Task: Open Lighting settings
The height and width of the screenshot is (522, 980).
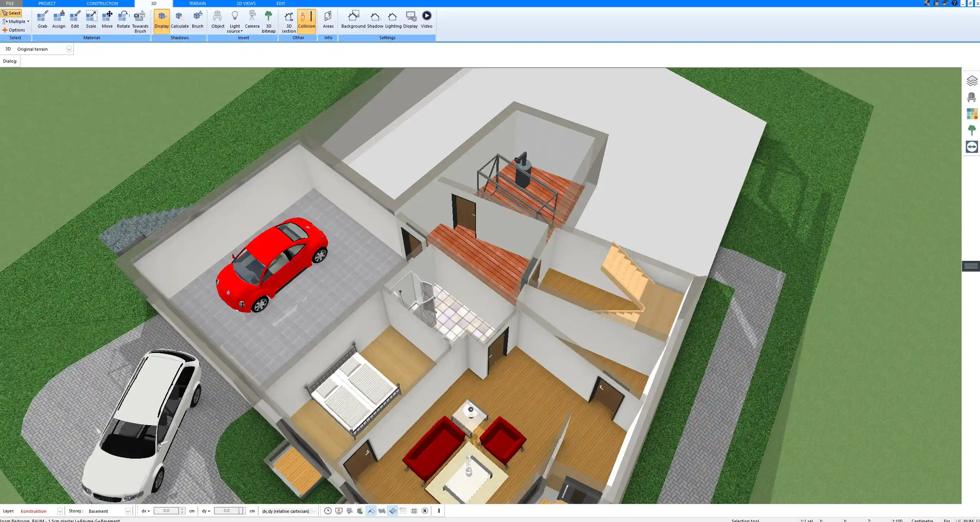Action: point(393,19)
